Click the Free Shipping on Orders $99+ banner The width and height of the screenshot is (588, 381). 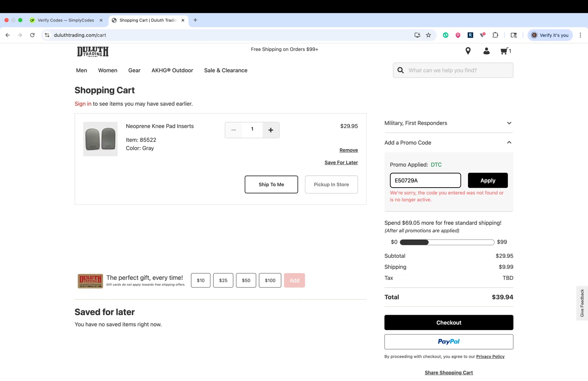[x=285, y=49]
